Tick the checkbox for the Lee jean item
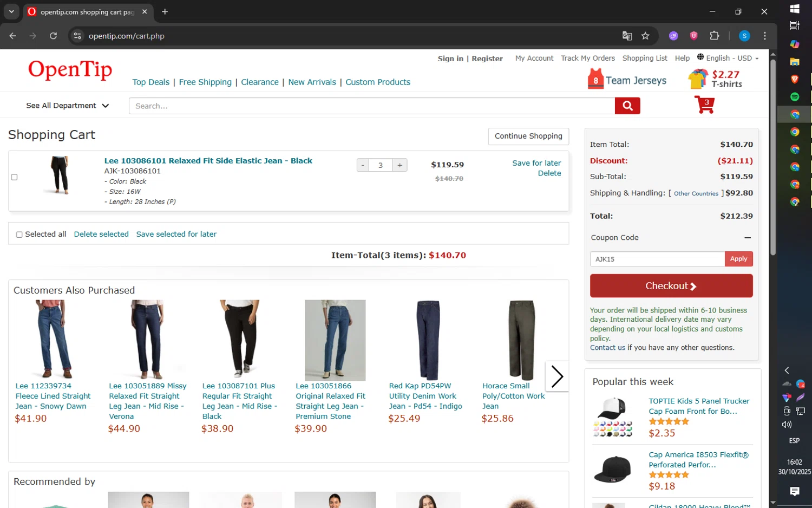The height and width of the screenshot is (508, 812). click(15, 177)
